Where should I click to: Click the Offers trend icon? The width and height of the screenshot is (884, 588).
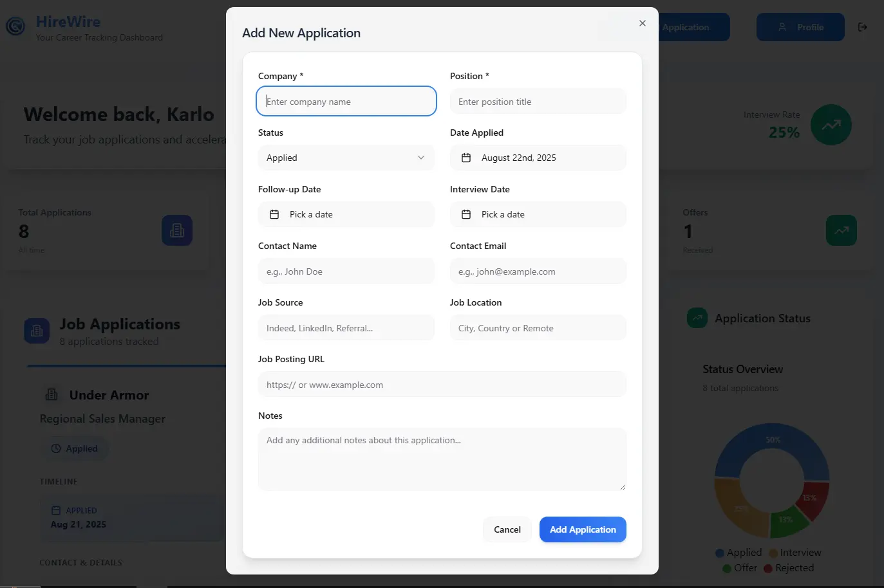pos(842,230)
